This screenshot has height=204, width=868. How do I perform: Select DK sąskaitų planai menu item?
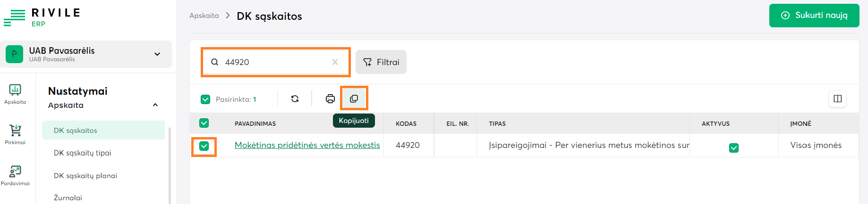point(85,176)
